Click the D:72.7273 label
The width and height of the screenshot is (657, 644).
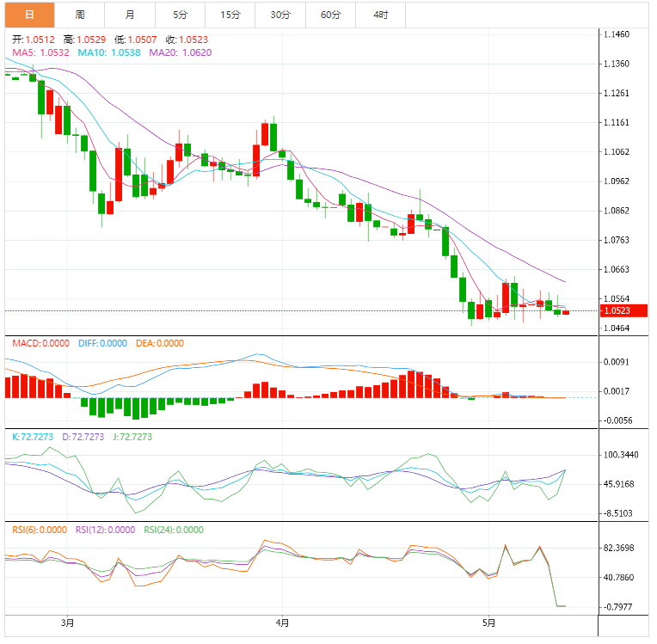click(x=83, y=437)
